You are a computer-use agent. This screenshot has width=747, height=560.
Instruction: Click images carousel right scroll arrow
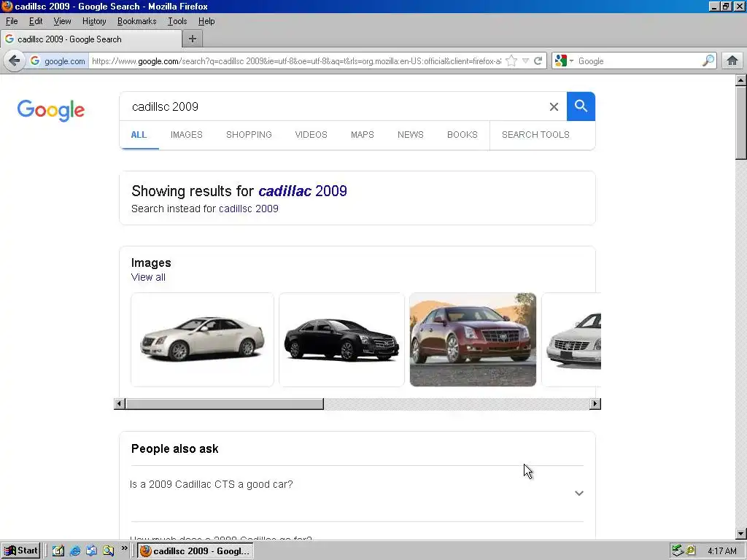[595, 404]
